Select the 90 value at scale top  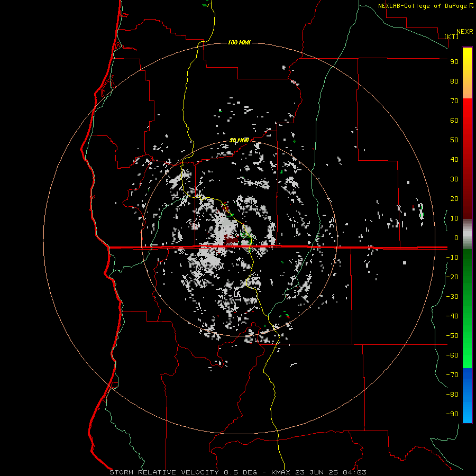(454, 62)
